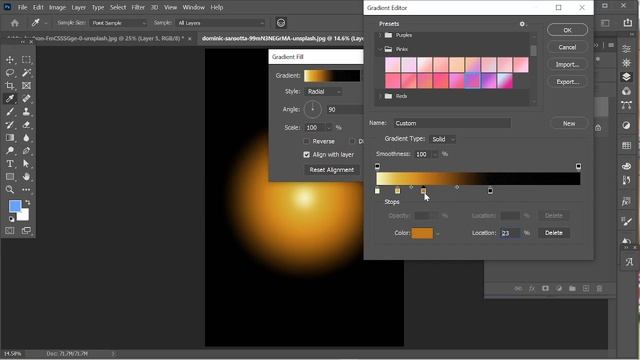Click the Export button
The image size is (640, 360).
tap(567, 82)
